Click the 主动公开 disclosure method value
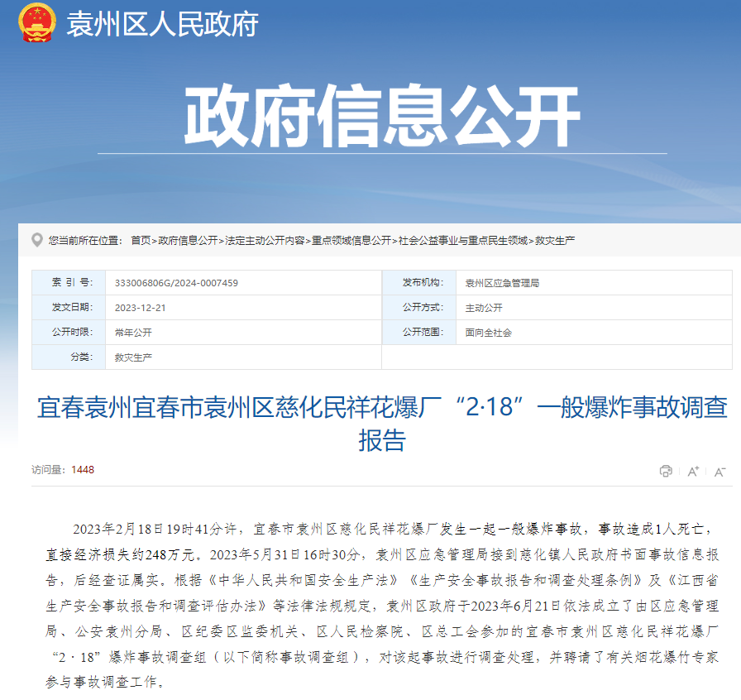 click(484, 308)
